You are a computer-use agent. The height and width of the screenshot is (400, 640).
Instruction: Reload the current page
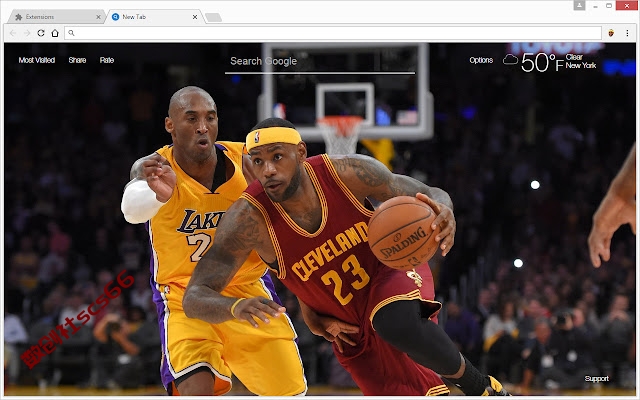coord(41,33)
